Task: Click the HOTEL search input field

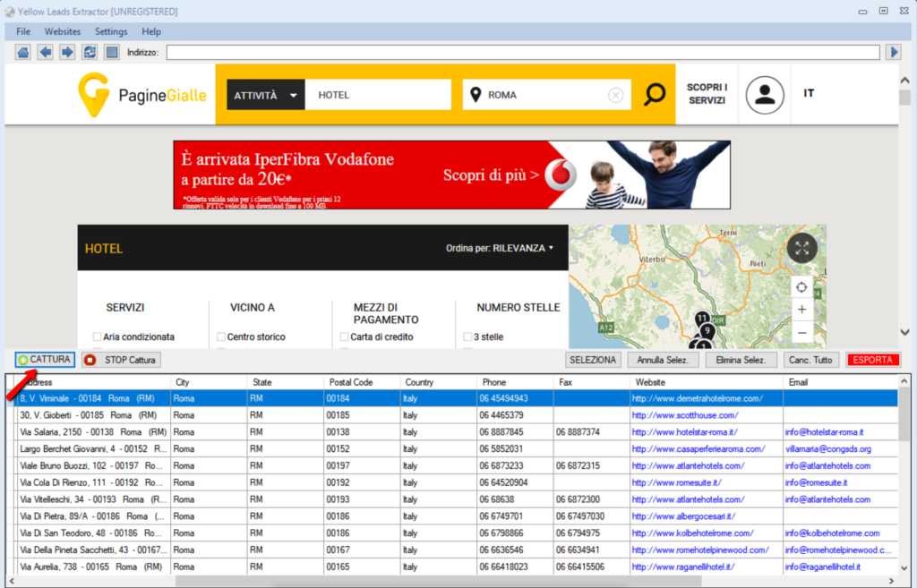Action: (x=379, y=95)
